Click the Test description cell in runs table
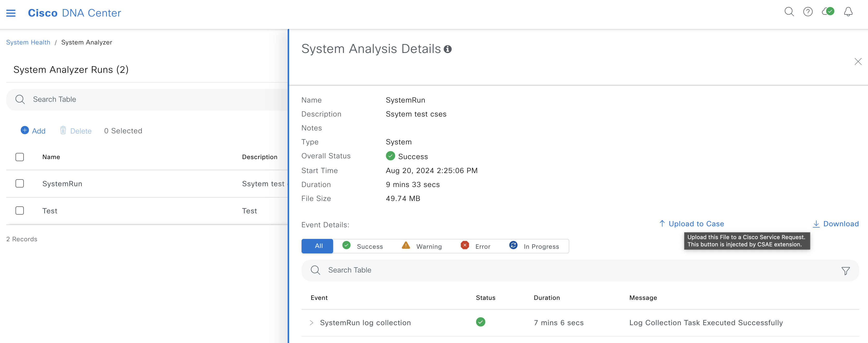Screen dimensions: 868x343 tap(249, 211)
